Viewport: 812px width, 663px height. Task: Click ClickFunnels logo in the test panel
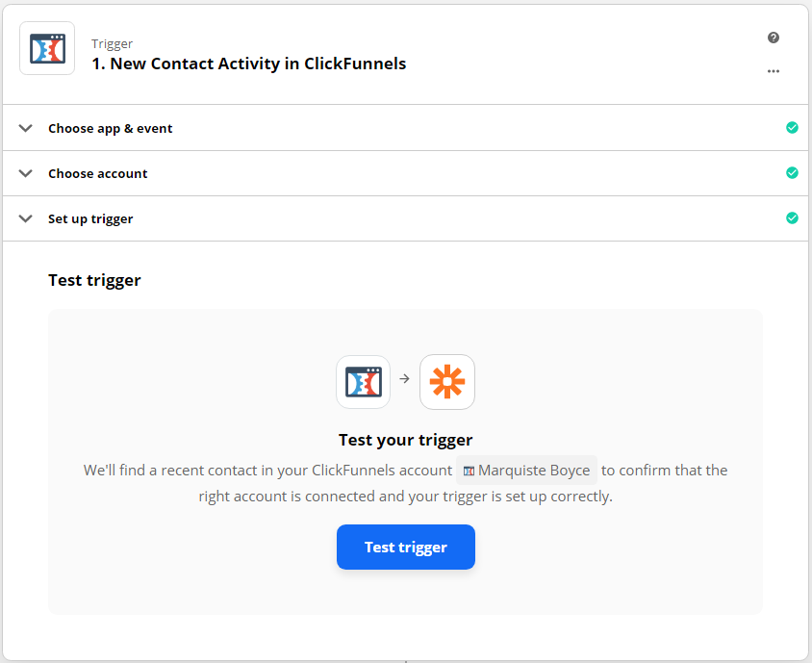click(363, 382)
